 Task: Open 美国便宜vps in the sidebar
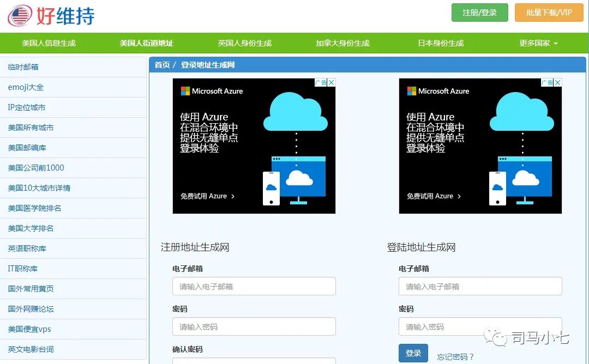click(73, 330)
